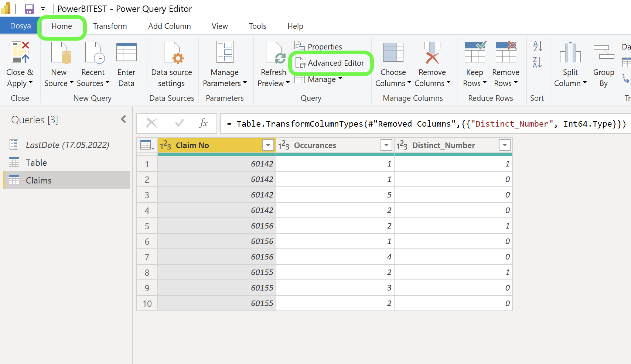This screenshot has width=631, height=364.
Task: Click the Close & Apply icon
Action: [x=20, y=52]
